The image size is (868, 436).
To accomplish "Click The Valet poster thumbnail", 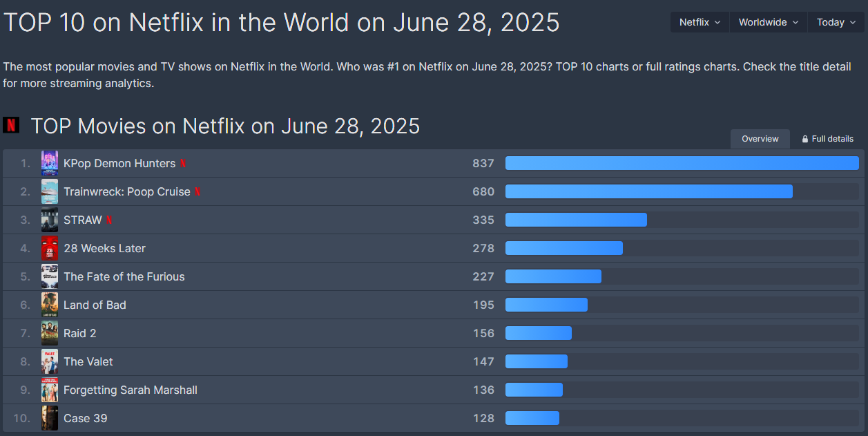I will (x=50, y=361).
